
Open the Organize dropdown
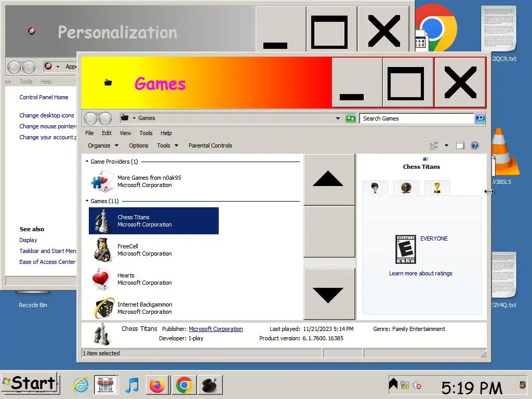pyautogui.click(x=103, y=145)
